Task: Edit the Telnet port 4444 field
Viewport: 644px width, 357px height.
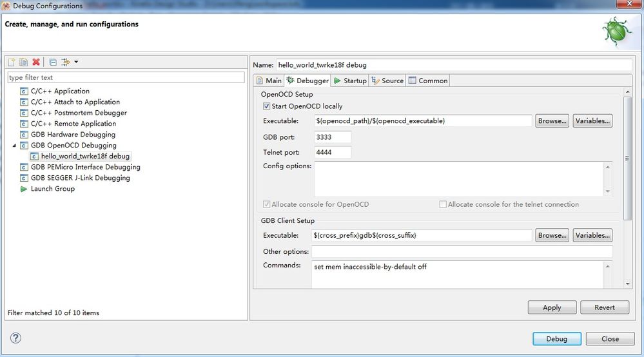Action: 333,152
